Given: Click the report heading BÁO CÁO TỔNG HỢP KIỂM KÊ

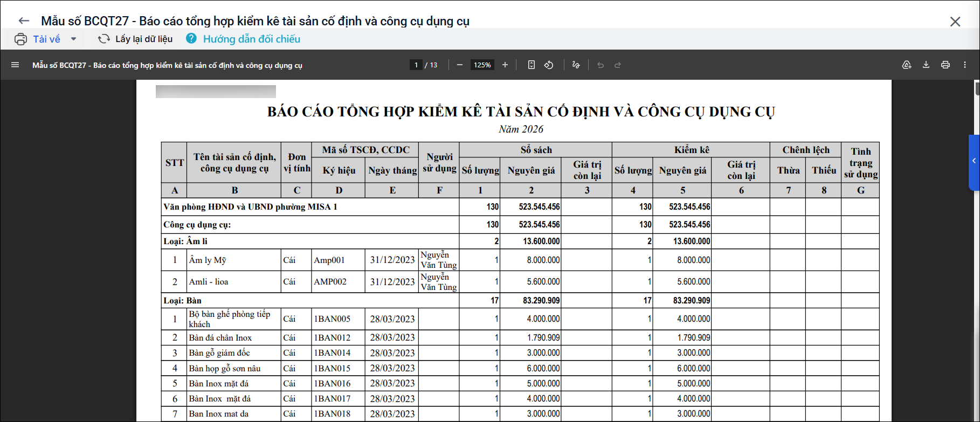Looking at the screenshot, I should coord(521,112).
